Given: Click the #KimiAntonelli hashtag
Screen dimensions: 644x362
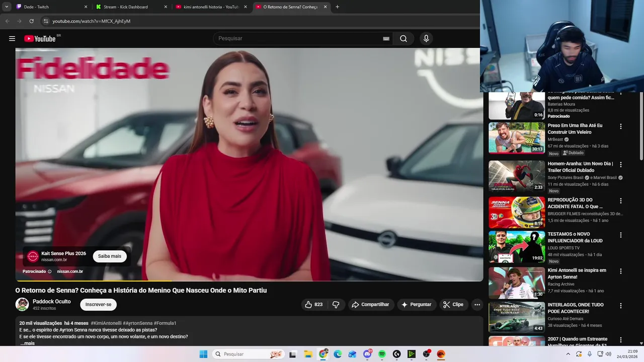Looking at the screenshot, I should tap(106, 323).
